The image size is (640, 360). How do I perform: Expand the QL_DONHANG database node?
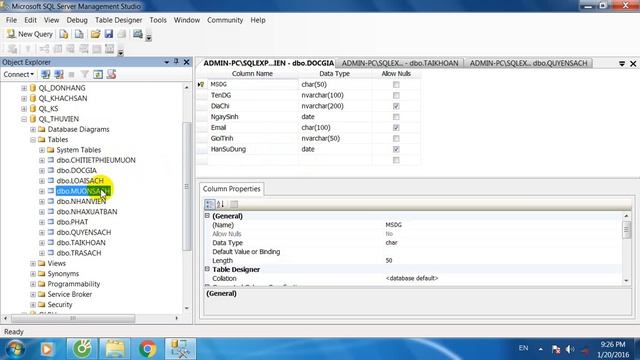[24, 88]
